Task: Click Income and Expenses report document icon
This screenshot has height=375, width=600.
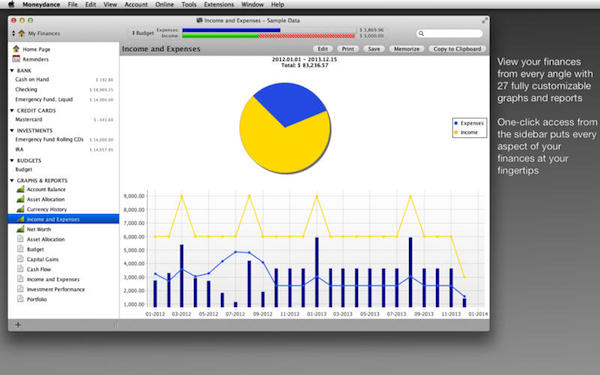Action: (20, 279)
